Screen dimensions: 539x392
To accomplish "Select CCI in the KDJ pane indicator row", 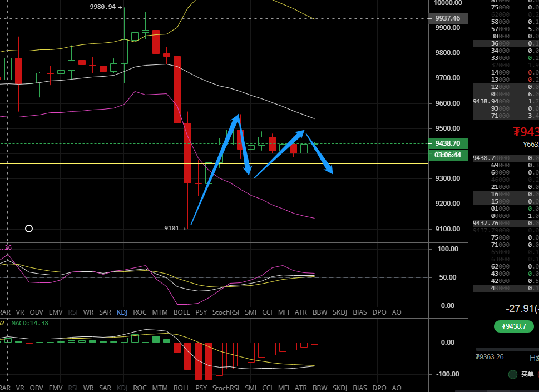I will tap(267, 312).
